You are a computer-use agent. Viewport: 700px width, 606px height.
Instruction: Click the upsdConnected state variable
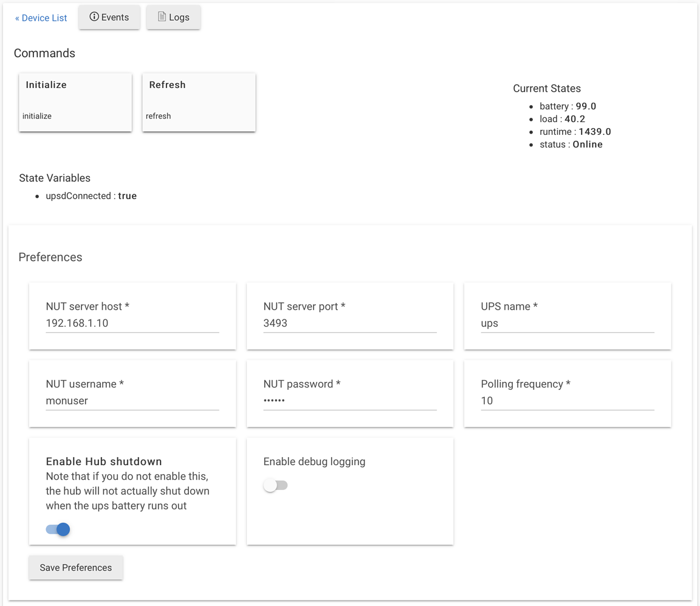tap(91, 196)
